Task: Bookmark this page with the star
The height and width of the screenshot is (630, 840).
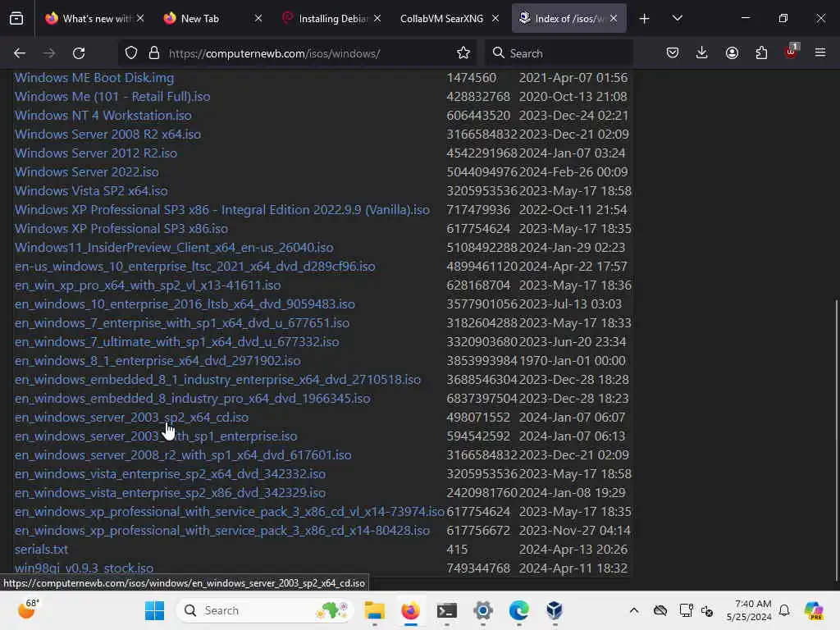Action: click(x=463, y=53)
